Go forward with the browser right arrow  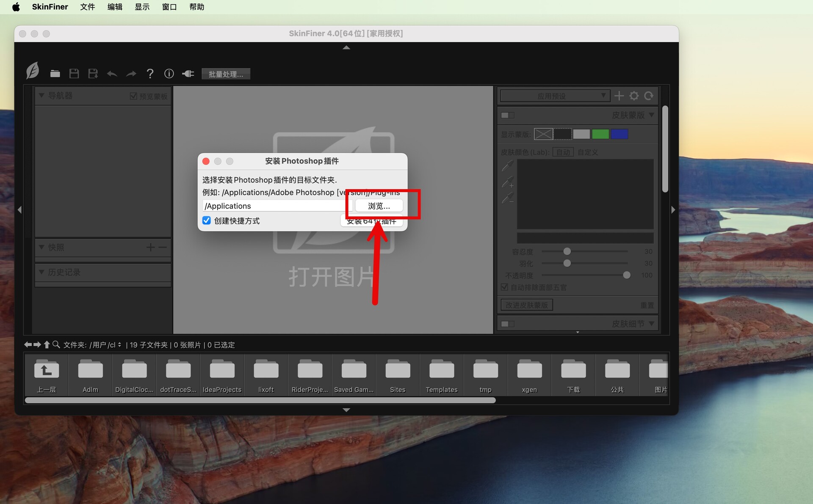click(37, 345)
